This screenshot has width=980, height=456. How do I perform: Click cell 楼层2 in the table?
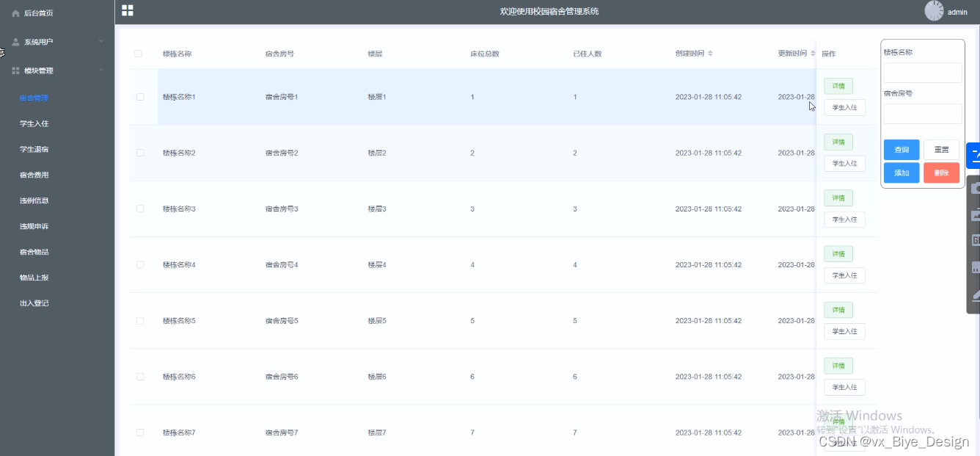[x=377, y=153]
